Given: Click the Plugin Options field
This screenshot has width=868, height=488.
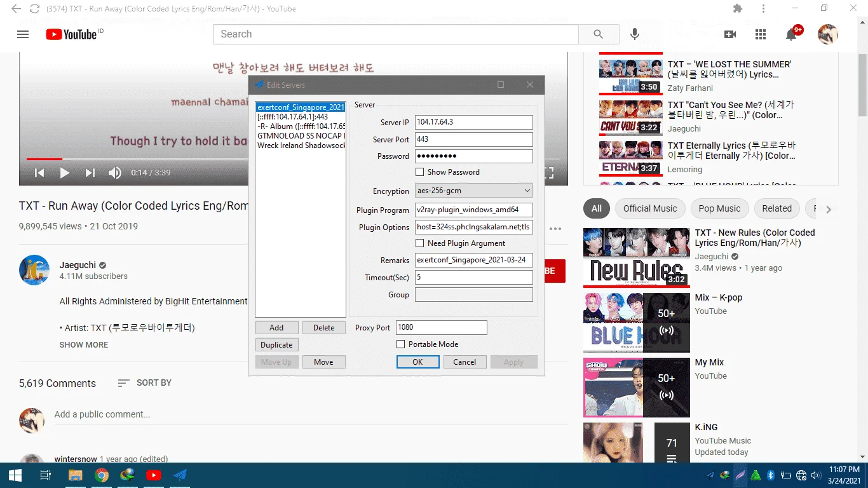Looking at the screenshot, I should [474, 227].
